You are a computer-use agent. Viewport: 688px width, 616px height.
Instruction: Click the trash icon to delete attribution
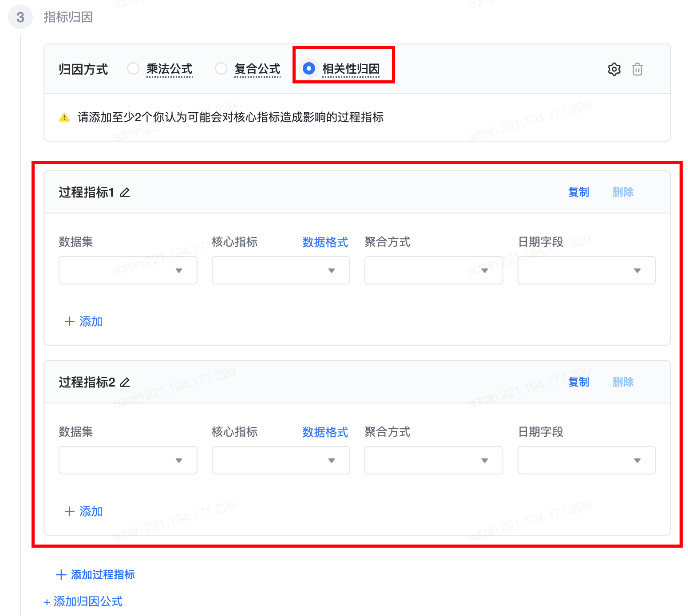(637, 69)
